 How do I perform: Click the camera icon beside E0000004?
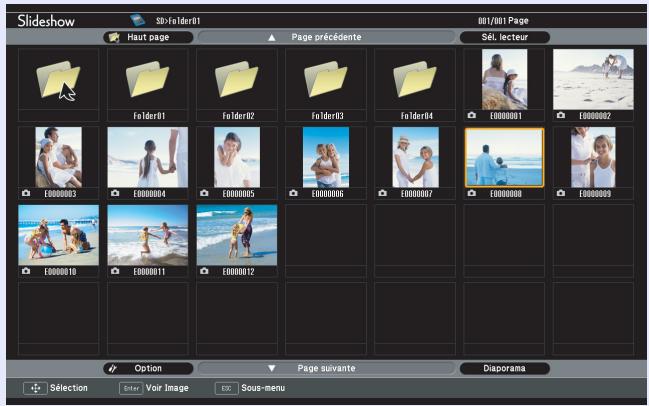[x=115, y=193]
